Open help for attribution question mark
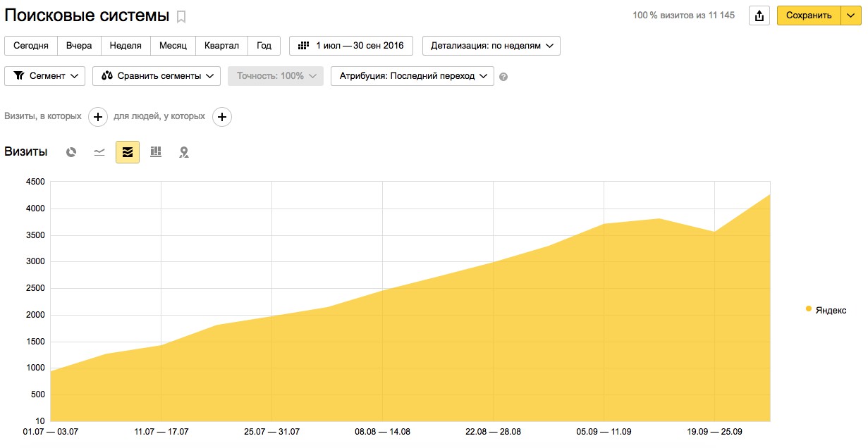The width and height of the screenshot is (868, 448). click(x=503, y=77)
